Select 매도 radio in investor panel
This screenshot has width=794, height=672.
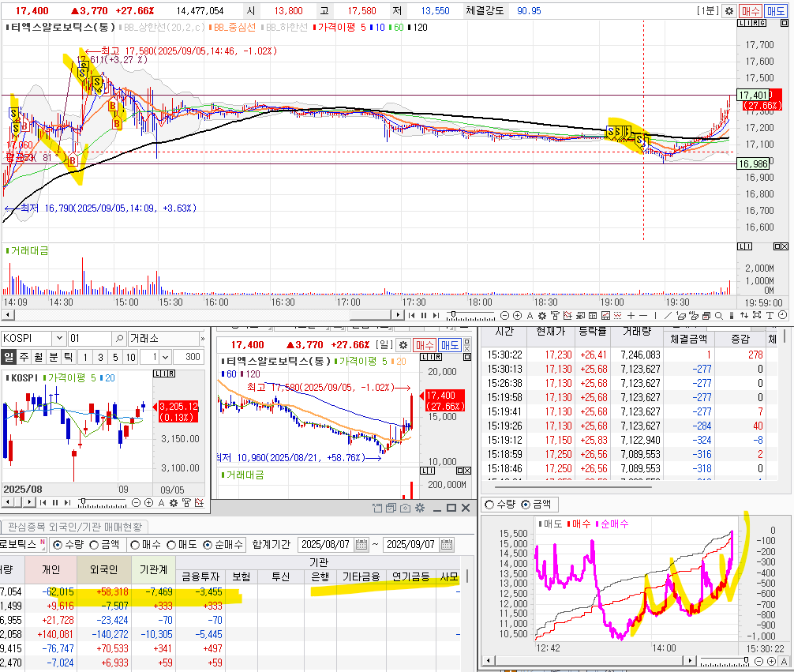click(x=171, y=546)
